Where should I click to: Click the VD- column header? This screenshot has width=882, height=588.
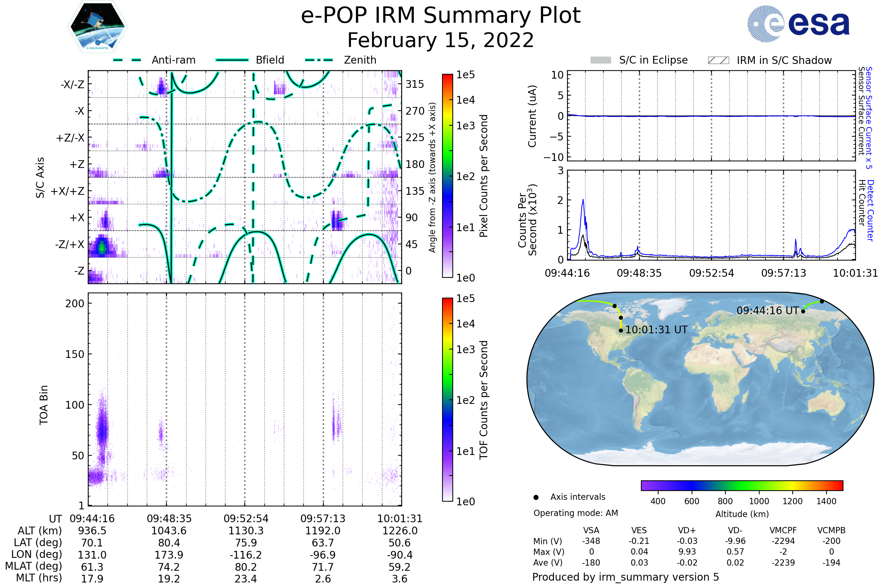735,530
